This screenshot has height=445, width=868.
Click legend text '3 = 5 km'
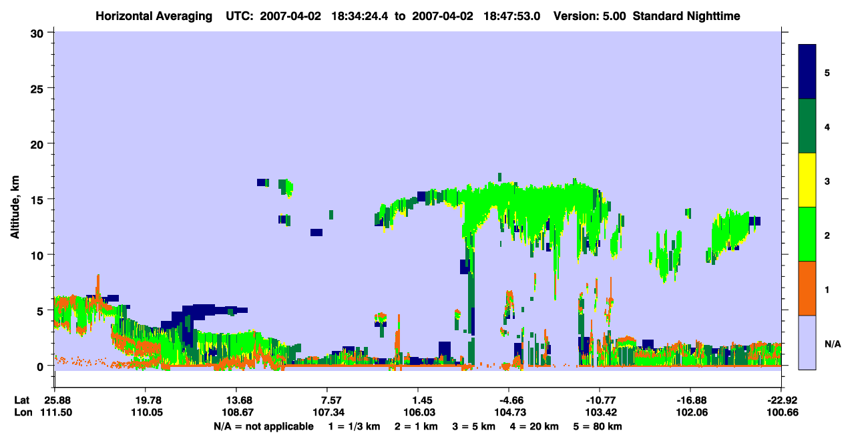pos(474,426)
